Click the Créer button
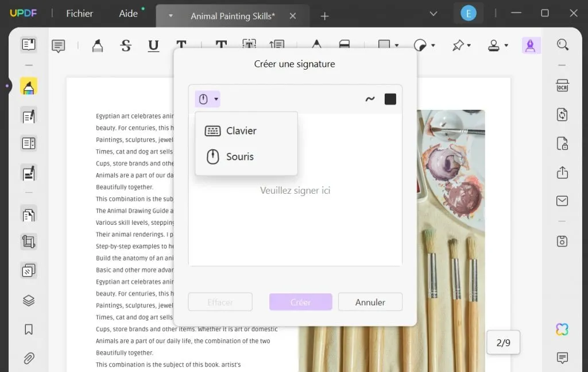 tap(300, 302)
